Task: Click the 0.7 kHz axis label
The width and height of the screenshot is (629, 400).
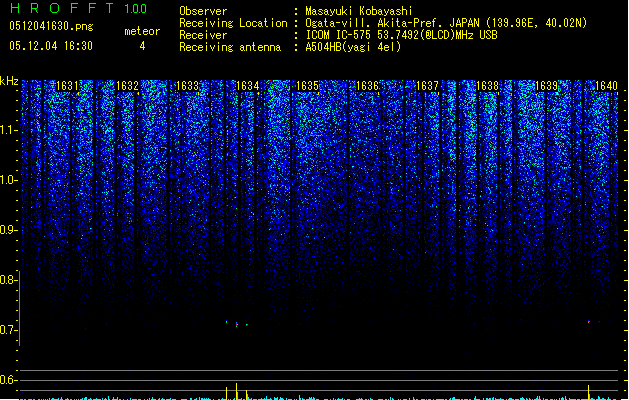Action: click(x=8, y=330)
